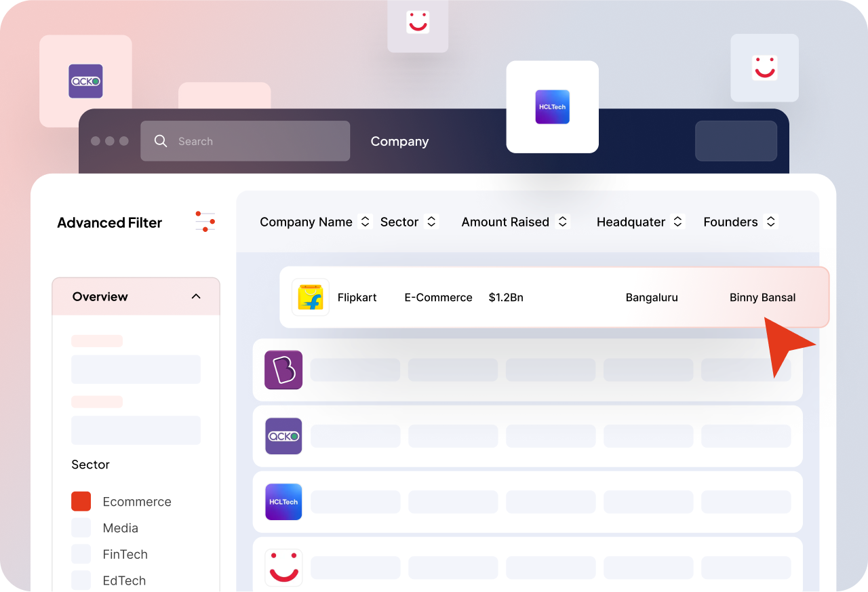Check the Media sector checkbox
Viewport: 868px width, 592px height.
(x=81, y=528)
